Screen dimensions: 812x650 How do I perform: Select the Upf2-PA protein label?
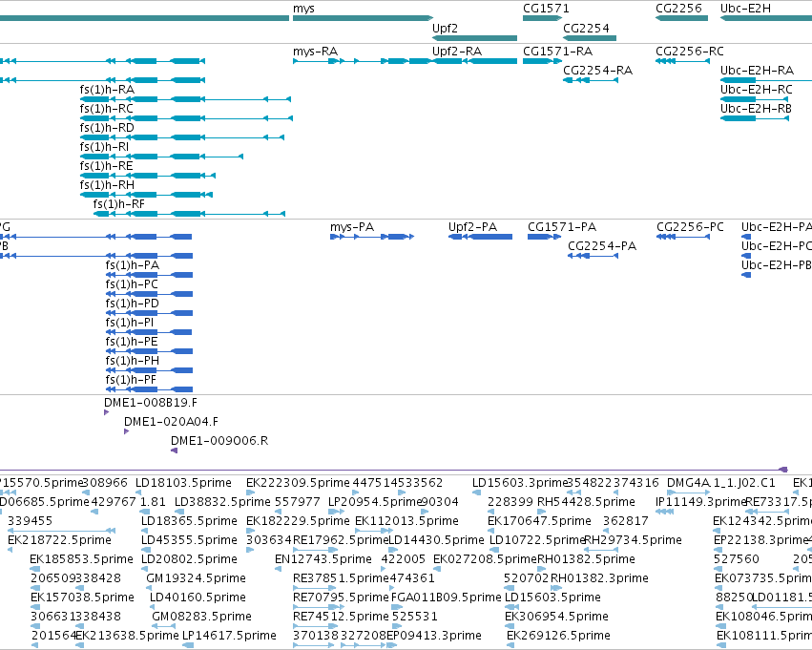click(473, 227)
